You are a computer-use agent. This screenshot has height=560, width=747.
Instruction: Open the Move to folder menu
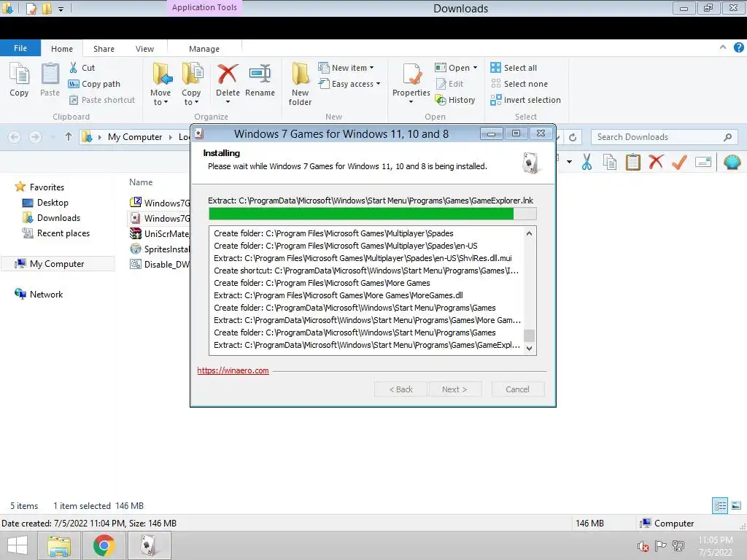point(160,85)
